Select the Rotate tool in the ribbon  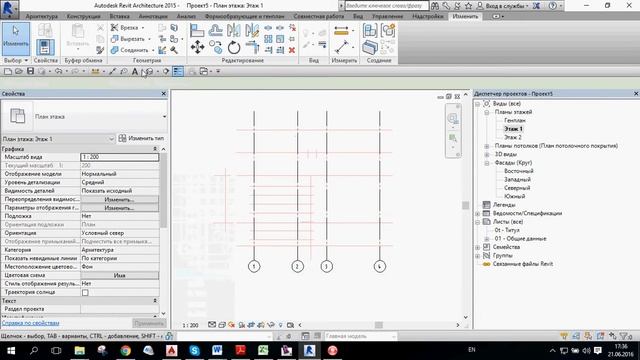click(234, 47)
